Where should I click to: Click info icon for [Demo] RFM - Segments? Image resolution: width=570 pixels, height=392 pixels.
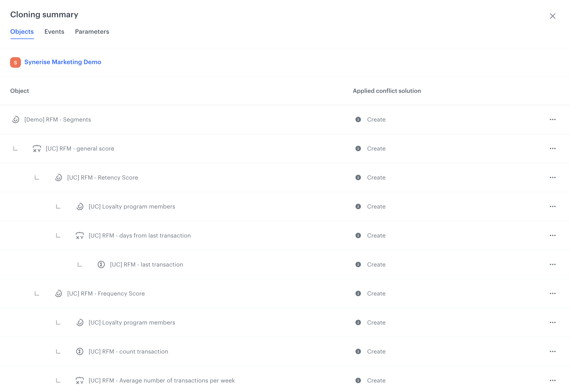[x=358, y=120]
